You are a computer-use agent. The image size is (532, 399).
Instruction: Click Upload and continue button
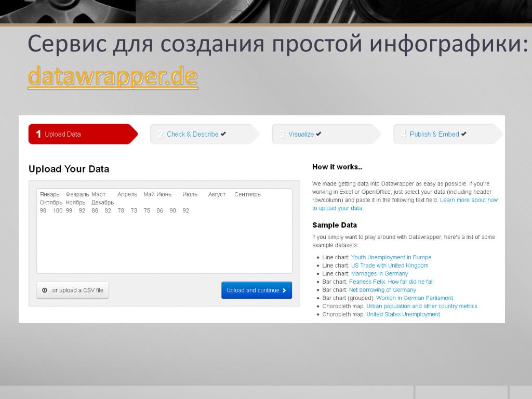pos(257,290)
